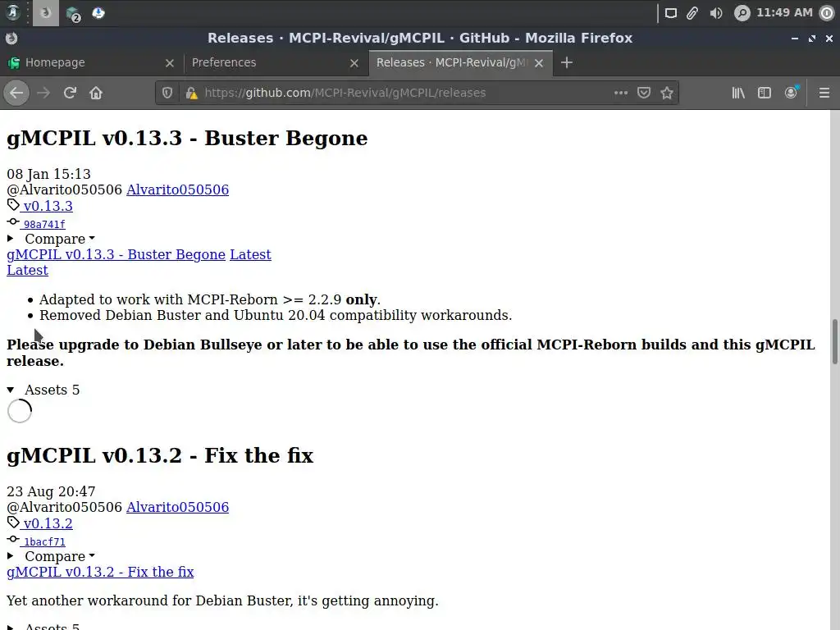This screenshot has width=840, height=630.
Task: Open Firefox window menu icon in title bar
Action: pos(11,38)
